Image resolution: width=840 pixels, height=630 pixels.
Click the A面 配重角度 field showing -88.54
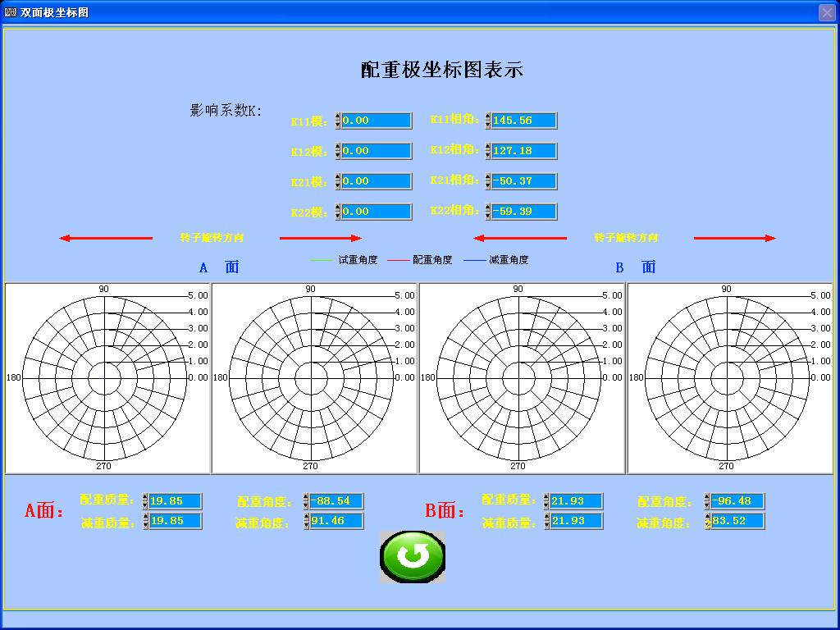tap(334, 500)
